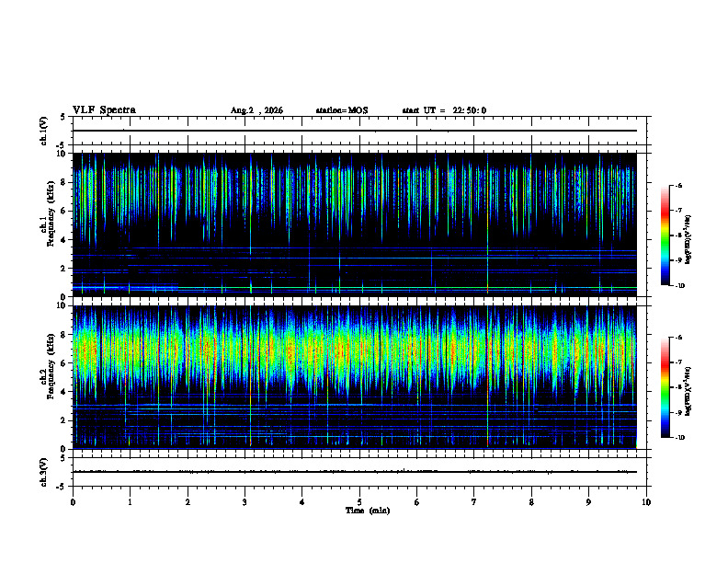Image resolution: width=728 pixels, height=563 pixels.
Task: Click the "4" kHz tick of ch.1 frequency axis
Action: 63,240
